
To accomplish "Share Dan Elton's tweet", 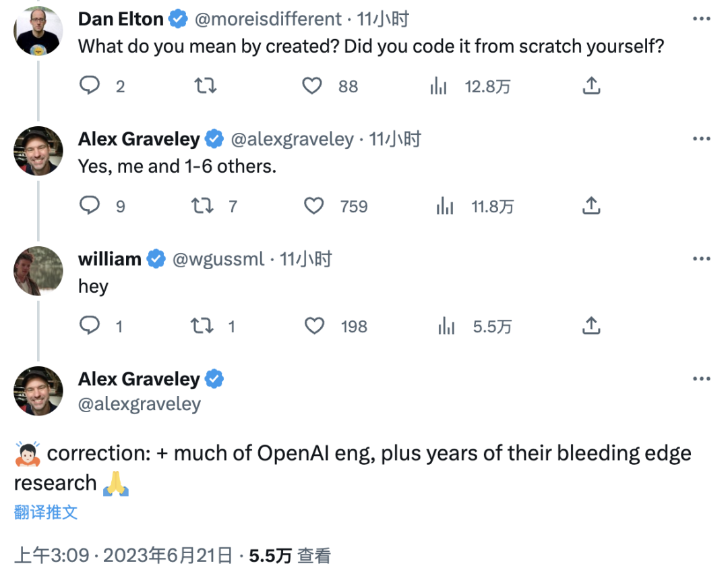I will pos(590,86).
